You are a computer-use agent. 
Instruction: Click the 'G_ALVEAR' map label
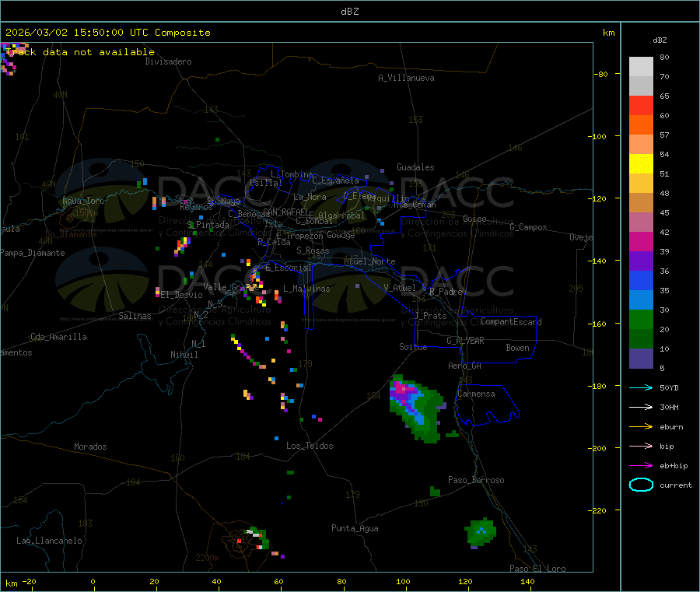(x=465, y=341)
